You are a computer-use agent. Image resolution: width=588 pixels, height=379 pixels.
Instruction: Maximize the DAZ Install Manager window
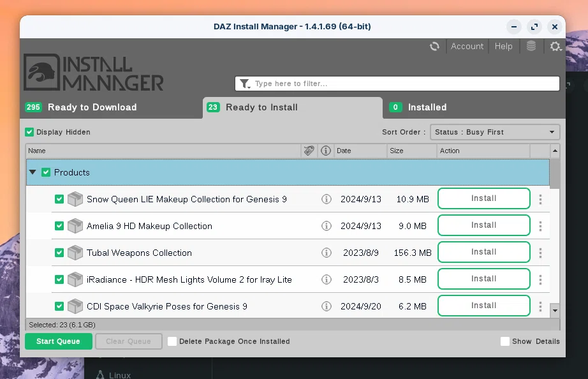point(534,27)
